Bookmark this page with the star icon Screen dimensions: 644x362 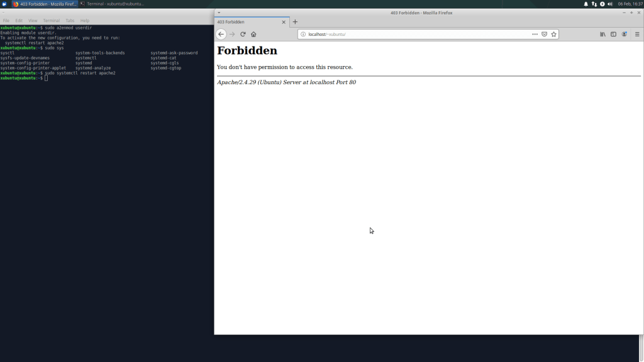pos(554,34)
